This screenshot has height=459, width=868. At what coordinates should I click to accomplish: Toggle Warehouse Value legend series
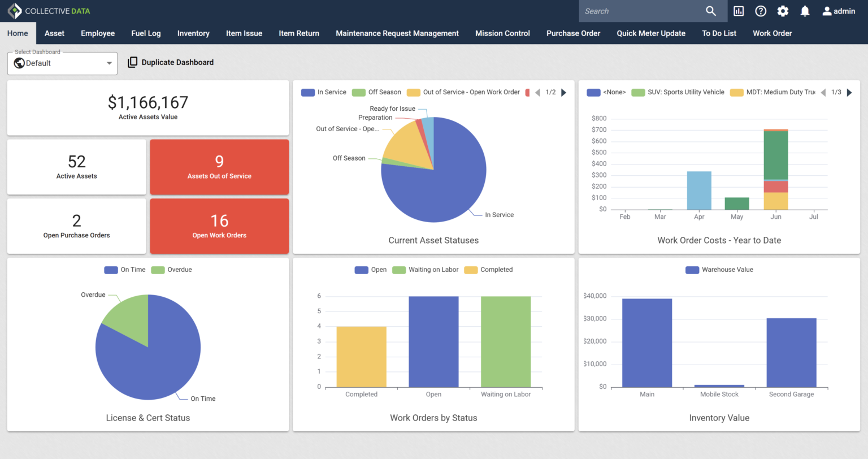click(719, 270)
